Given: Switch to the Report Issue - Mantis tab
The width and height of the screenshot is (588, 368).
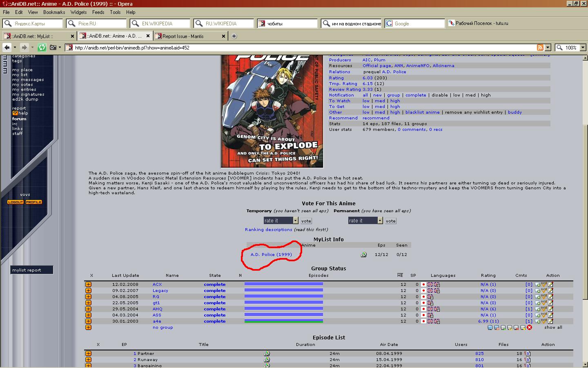Looking at the screenshot, I should (187, 36).
